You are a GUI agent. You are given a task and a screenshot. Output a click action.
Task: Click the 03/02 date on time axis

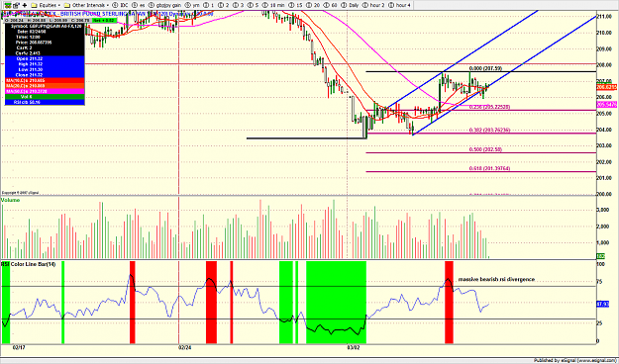(354, 348)
